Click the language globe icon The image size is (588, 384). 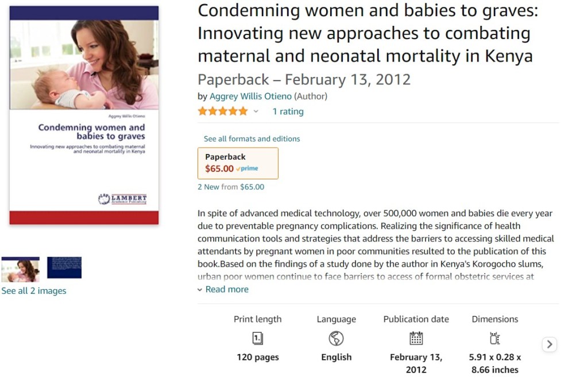pyautogui.click(x=336, y=338)
